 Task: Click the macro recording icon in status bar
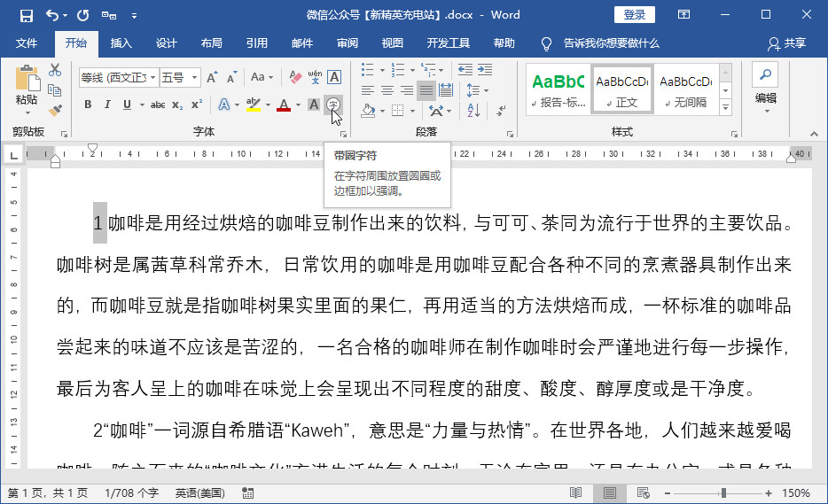pos(247,492)
